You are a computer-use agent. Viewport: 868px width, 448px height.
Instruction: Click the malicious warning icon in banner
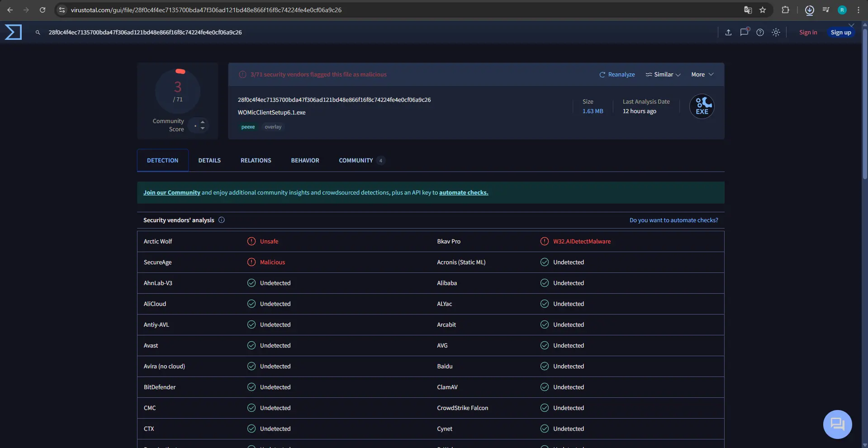[242, 74]
